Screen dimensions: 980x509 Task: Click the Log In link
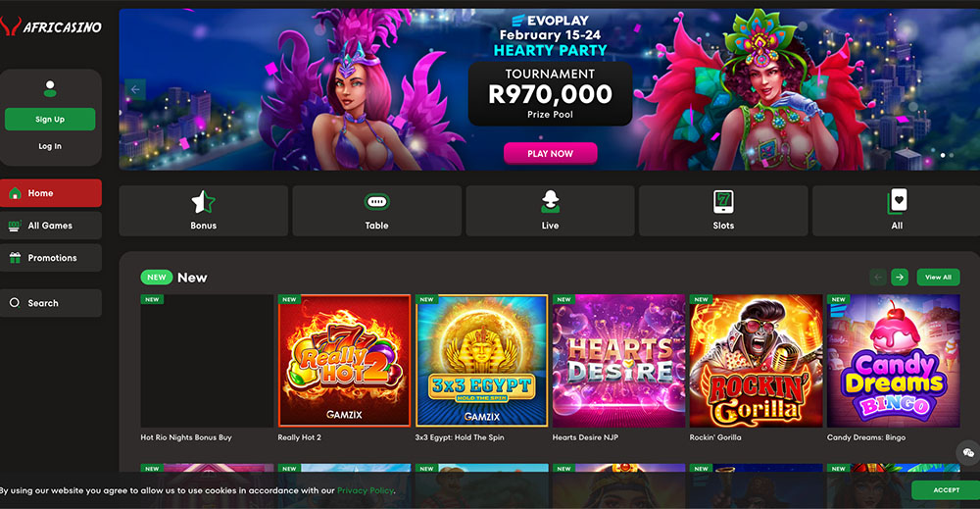pos(50,146)
